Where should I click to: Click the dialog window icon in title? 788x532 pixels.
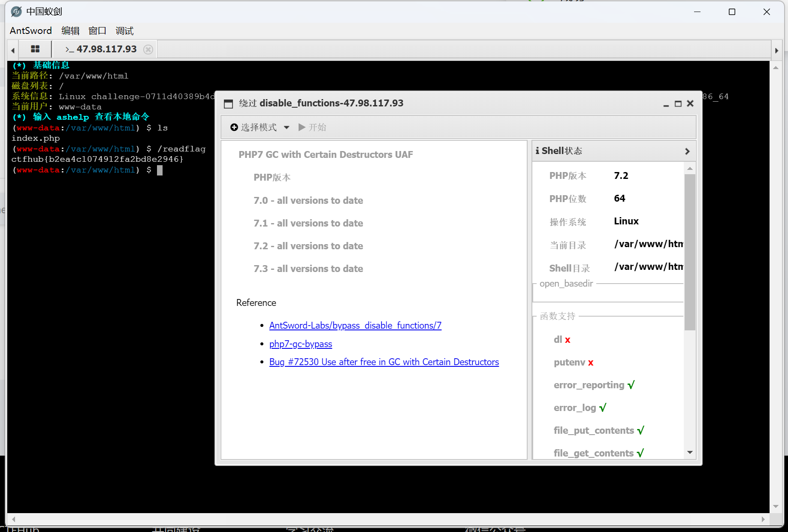[229, 104]
